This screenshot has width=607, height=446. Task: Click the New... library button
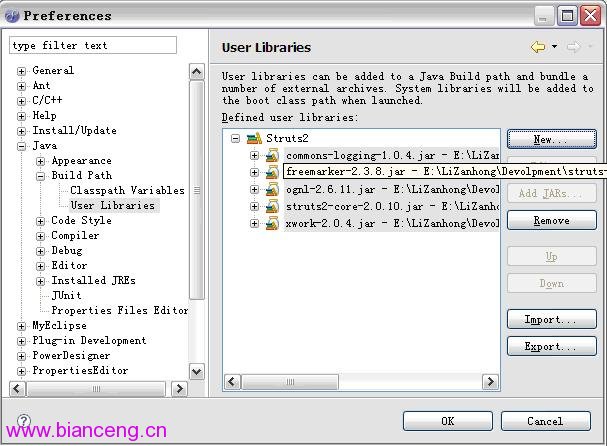click(552, 139)
